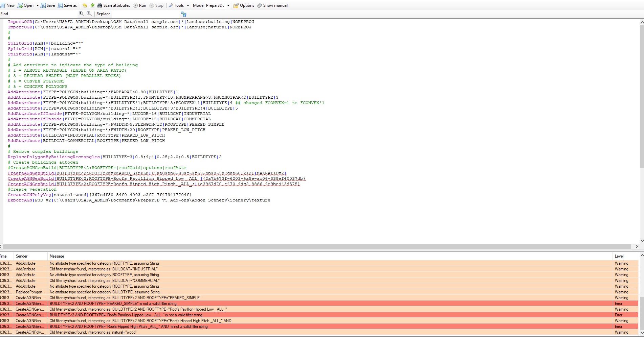Viewport: 644px width, 337px height.
Task: Stop script execution
Action: 156,5
